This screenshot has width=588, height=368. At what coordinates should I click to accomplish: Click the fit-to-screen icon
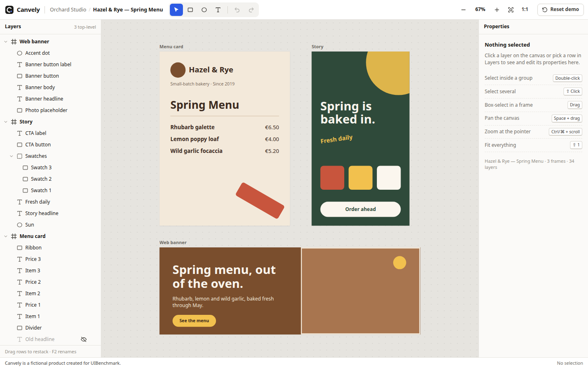[511, 10]
